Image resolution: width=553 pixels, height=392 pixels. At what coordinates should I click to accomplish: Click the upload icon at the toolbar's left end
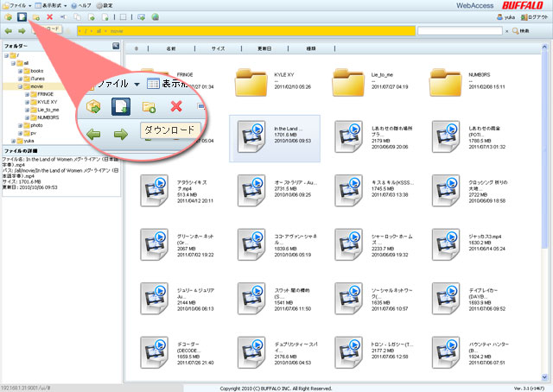pos(9,16)
